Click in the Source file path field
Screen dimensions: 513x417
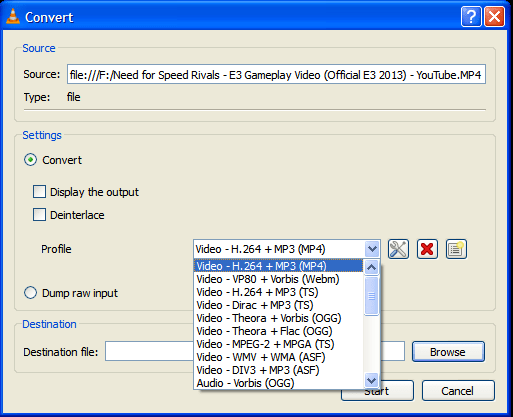[276, 74]
